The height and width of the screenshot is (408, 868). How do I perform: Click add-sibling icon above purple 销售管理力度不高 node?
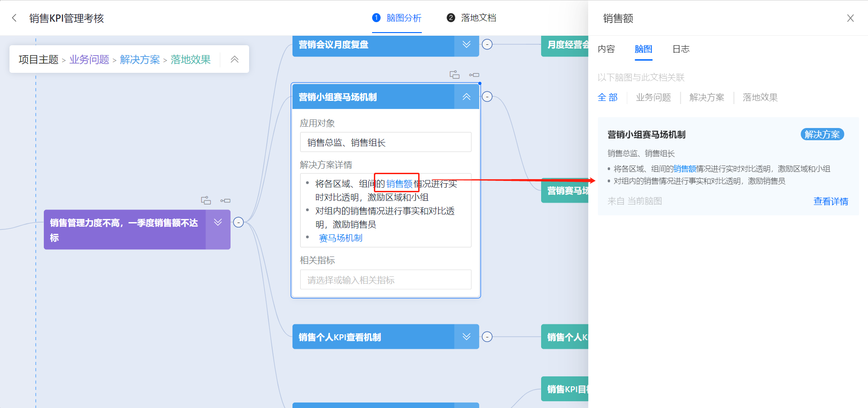point(226,200)
